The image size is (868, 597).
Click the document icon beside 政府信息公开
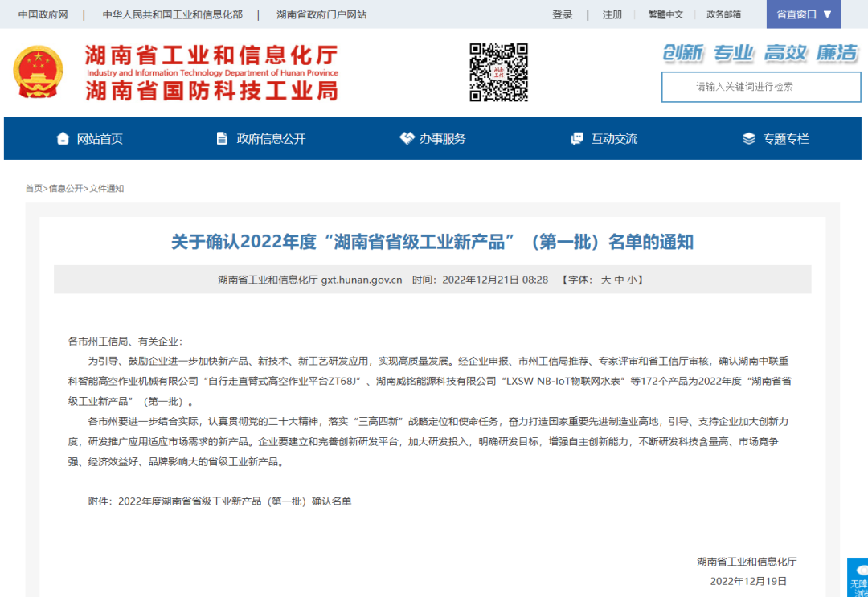222,138
